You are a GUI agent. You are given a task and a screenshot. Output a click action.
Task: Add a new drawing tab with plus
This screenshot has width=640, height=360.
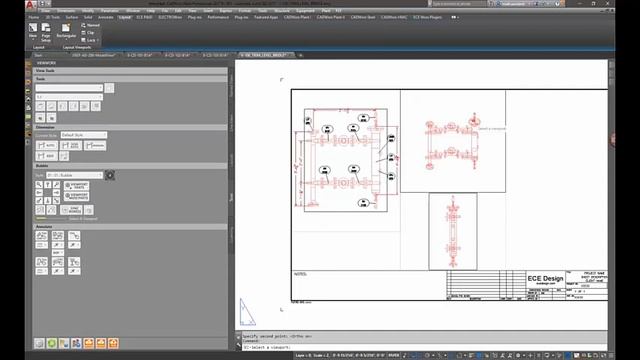click(300, 55)
